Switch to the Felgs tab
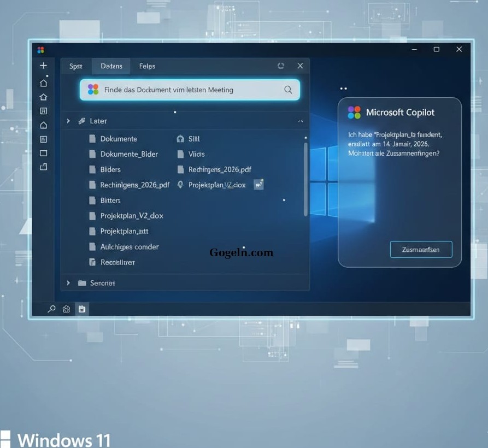This screenshot has width=488, height=448. pyautogui.click(x=147, y=66)
